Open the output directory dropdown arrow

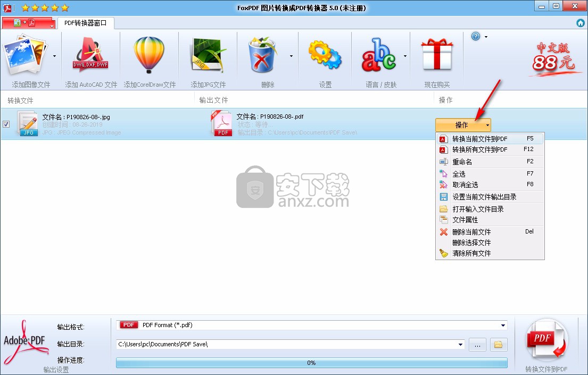tap(460, 345)
